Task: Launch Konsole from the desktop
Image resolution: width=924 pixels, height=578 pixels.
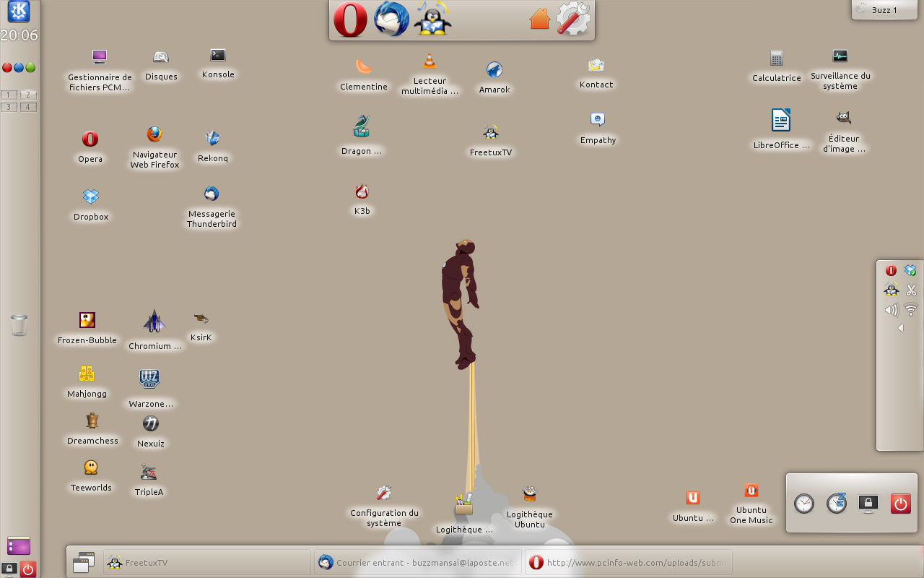Action: click(218, 55)
